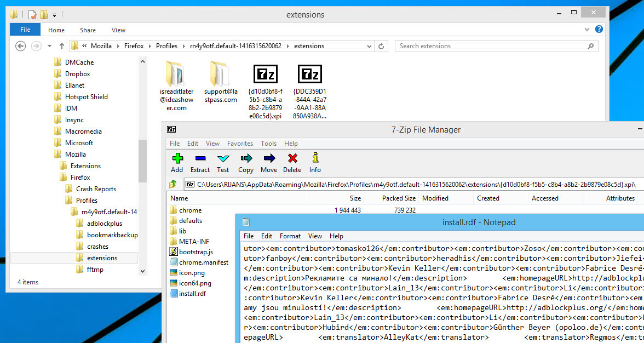Refresh the extensions folder view
This screenshot has width=644, height=343.
[382, 46]
